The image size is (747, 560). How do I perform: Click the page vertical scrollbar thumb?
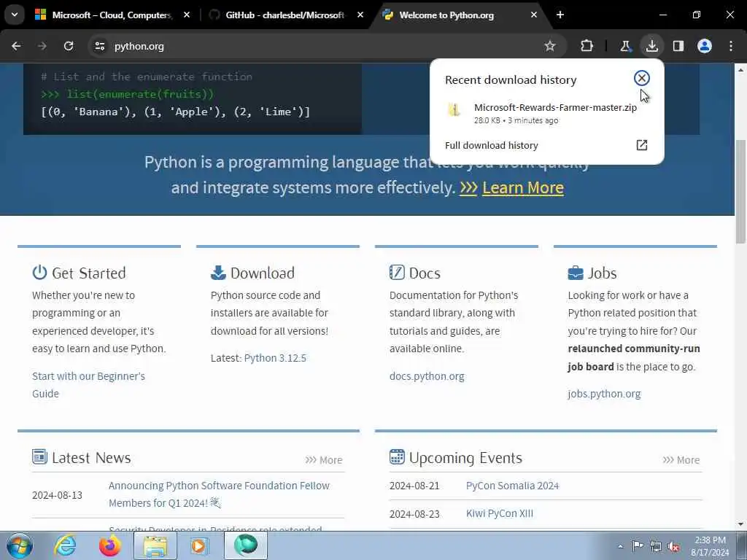[x=741, y=190]
